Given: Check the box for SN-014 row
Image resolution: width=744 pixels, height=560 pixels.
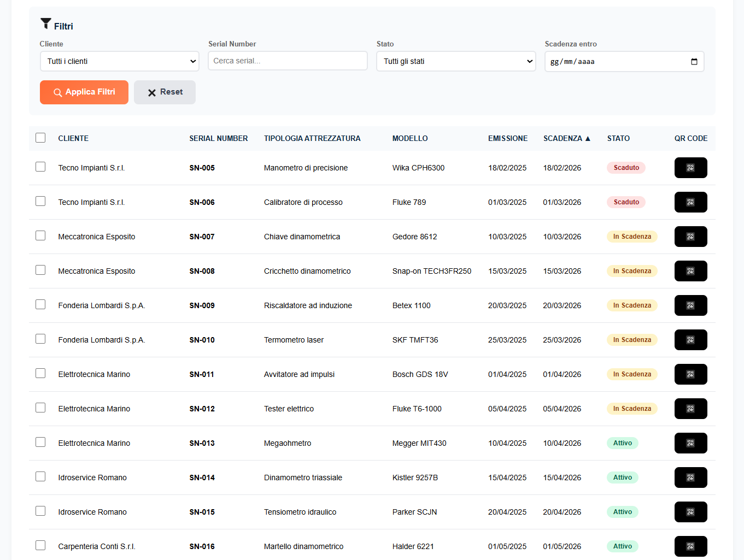Looking at the screenshot, I should pyautogui.click(x=40, y=476).
